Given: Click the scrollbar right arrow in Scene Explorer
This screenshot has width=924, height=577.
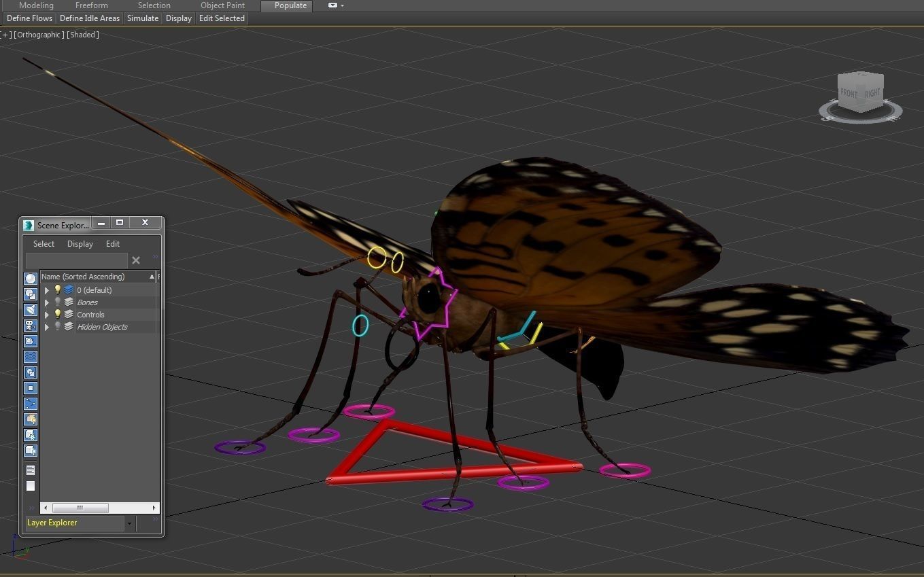Looking at the screenshot, I should point(154,508).
